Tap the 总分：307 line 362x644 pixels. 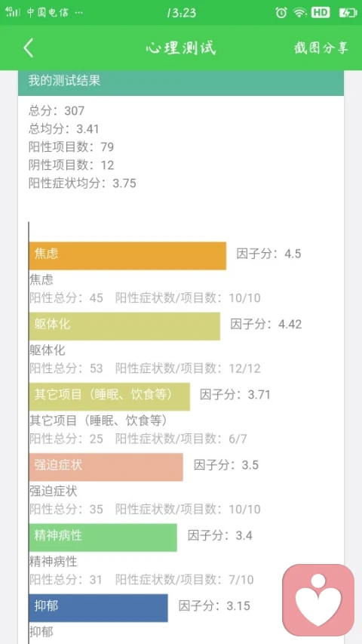pyautogui.click(x=57, y=110)
